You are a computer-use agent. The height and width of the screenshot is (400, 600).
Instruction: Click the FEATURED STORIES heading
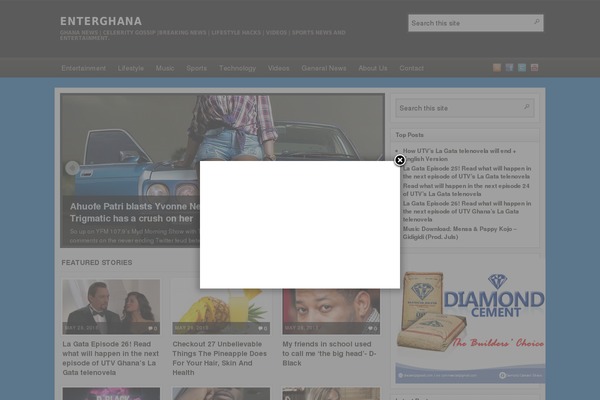(97, 263)
